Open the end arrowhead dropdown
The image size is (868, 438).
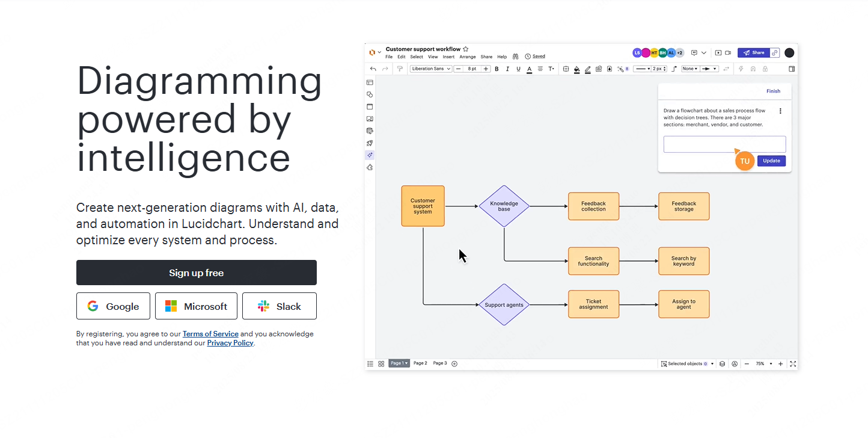pos(710,69)
